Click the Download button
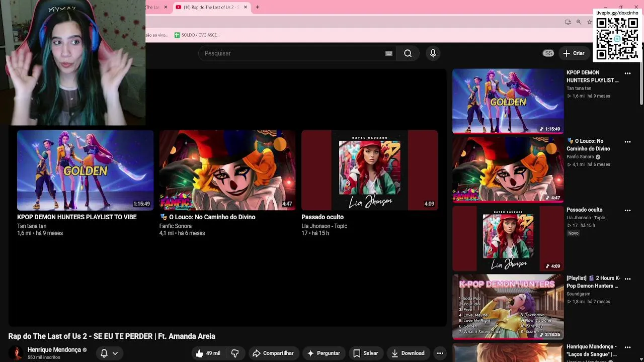The height and width of the screenshot is (362, 644). [x=408, y=353]
